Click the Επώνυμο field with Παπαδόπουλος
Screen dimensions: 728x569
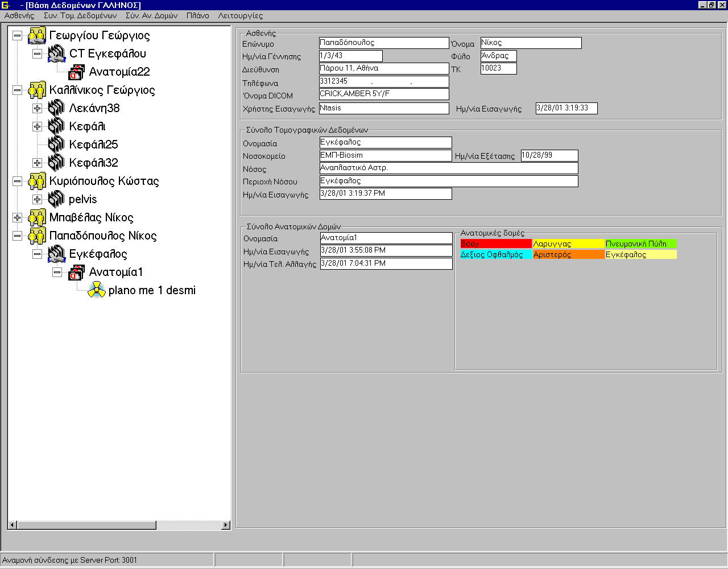384,43
